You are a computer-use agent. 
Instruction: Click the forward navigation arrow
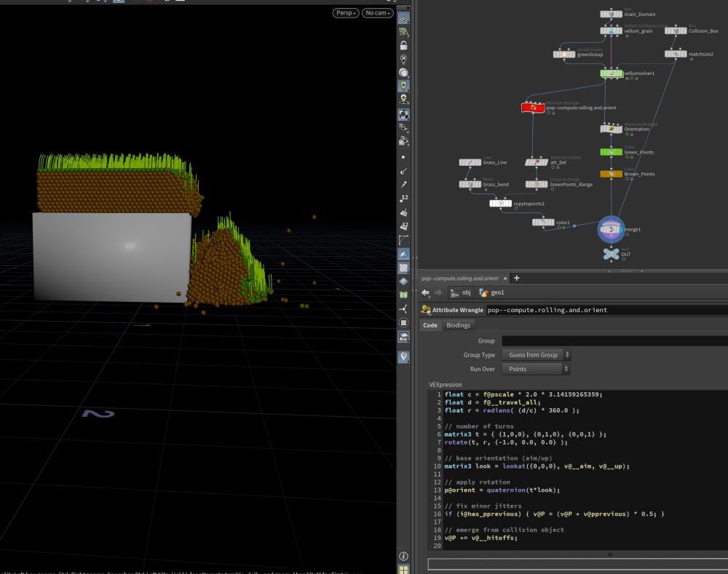point(438,292)
